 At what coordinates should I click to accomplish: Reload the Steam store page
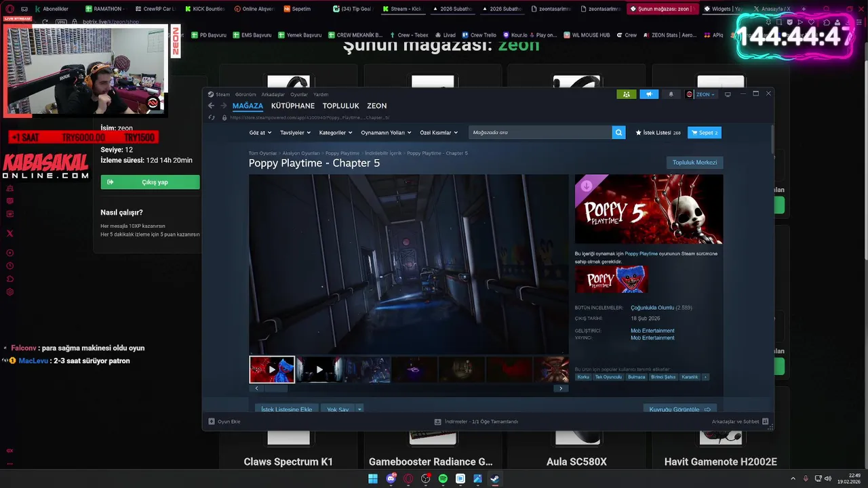click(212, 117)
